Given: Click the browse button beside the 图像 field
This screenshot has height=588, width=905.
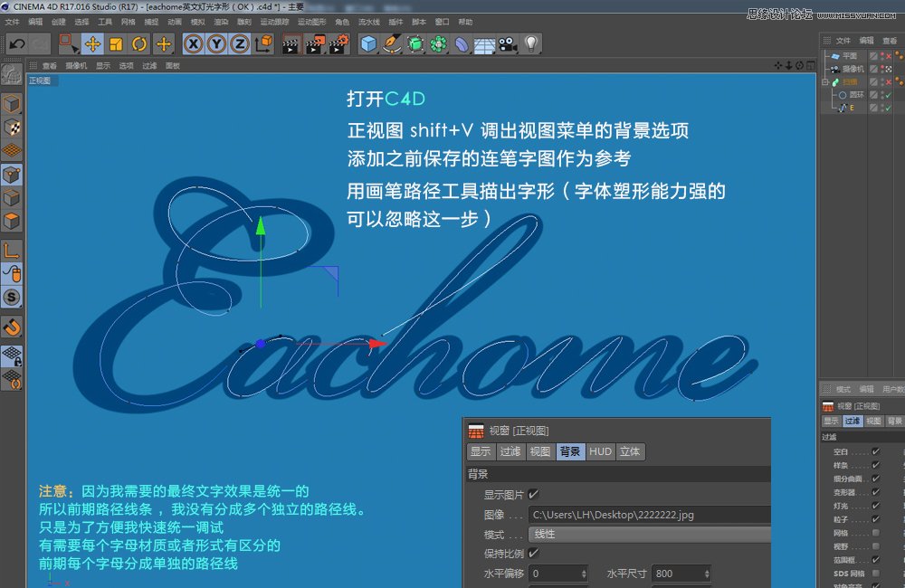Looking at the screenshot, I should click(x=517, y=515).
